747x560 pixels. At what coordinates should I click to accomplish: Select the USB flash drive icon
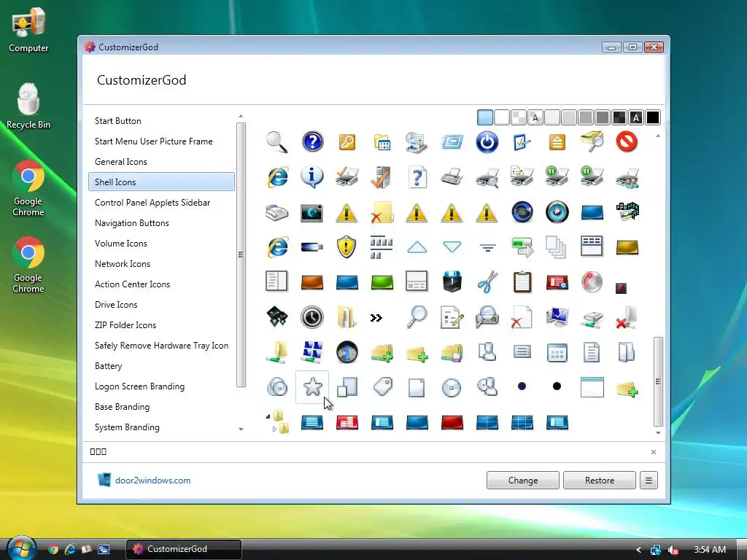(312, 247)
